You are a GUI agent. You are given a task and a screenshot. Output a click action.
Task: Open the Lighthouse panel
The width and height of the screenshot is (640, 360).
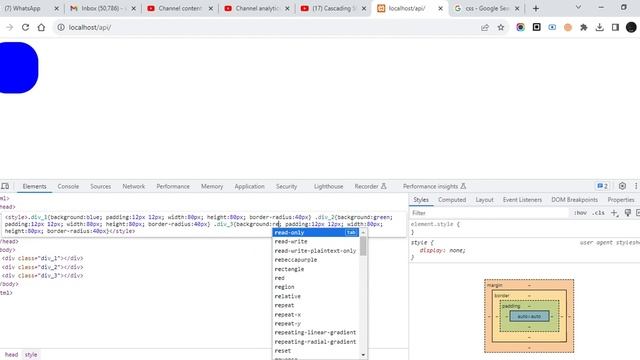(329, 186)
